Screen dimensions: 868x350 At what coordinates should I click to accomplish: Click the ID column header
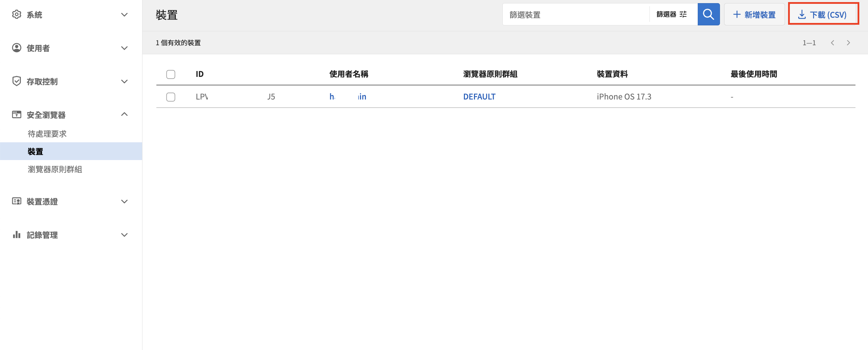[x=199, y=74]
